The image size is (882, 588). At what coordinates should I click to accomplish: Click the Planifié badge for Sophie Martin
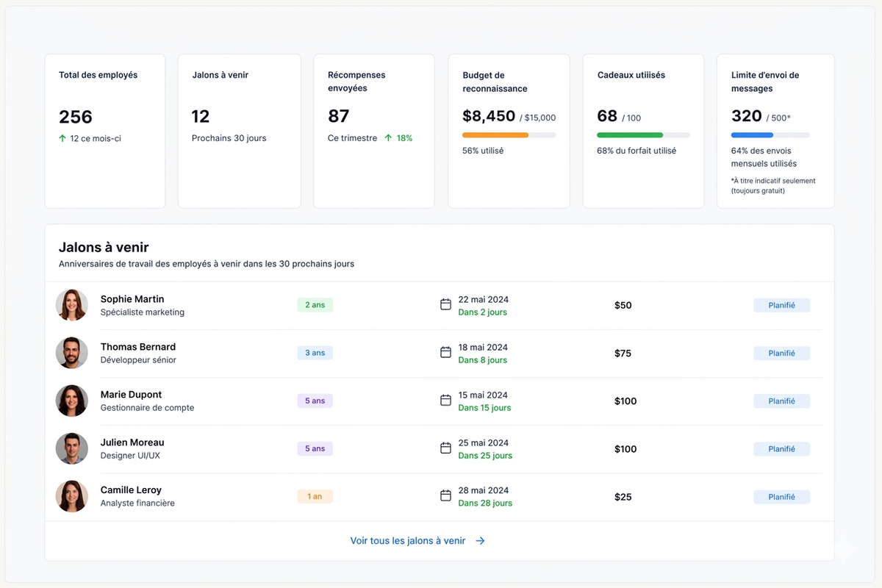tap(781, 305)
